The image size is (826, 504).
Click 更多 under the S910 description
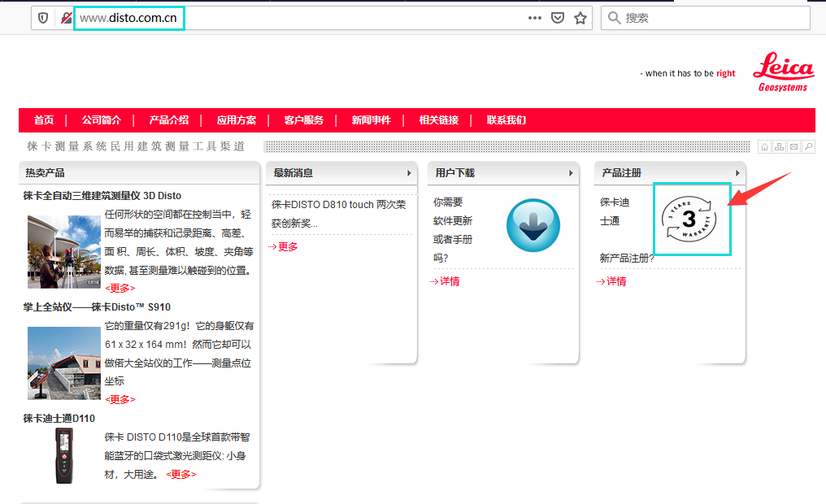[120, 399]
